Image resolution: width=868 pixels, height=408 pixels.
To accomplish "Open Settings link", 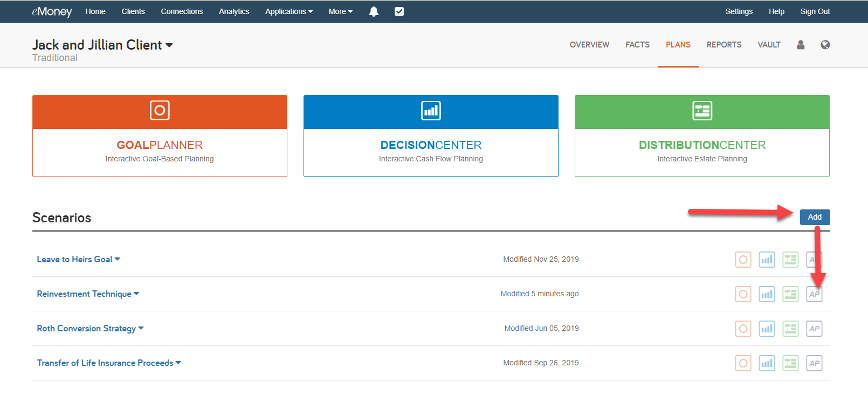I will 739,11.
